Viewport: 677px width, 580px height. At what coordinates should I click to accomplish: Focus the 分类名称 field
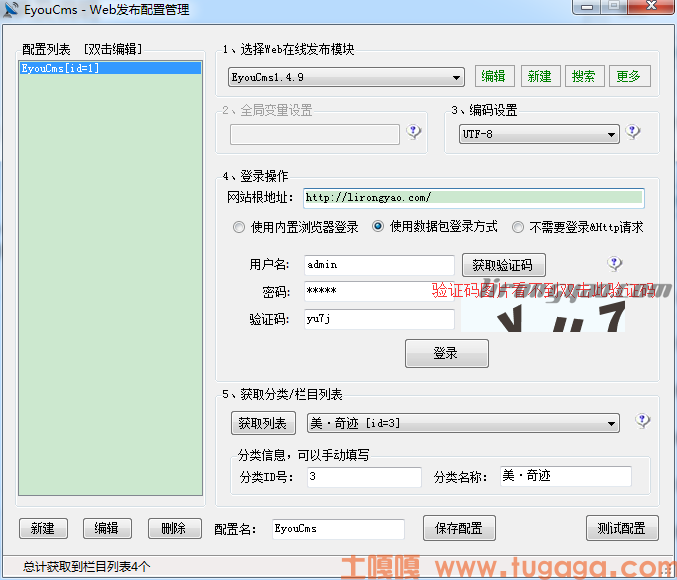pyautogui.click(x=566, y=476)
